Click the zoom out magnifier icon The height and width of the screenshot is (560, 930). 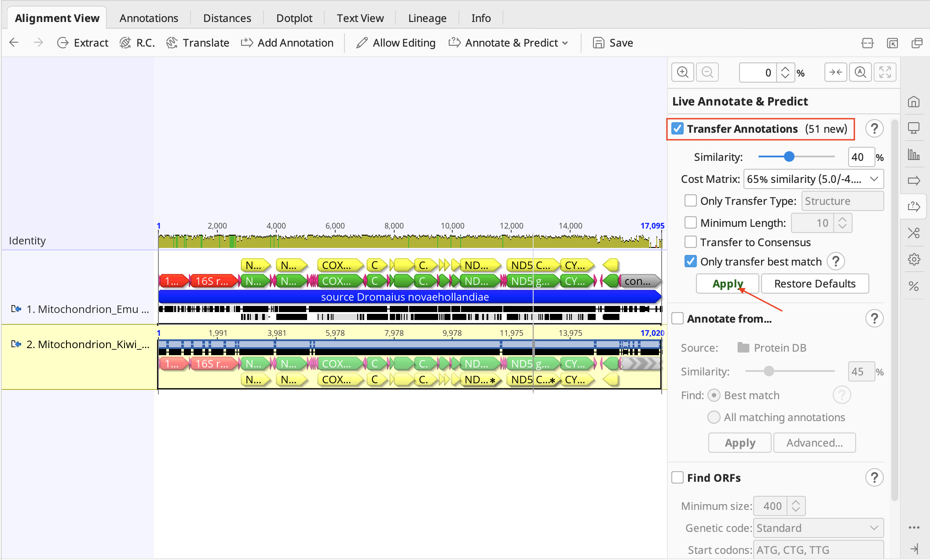coord(707,72)
